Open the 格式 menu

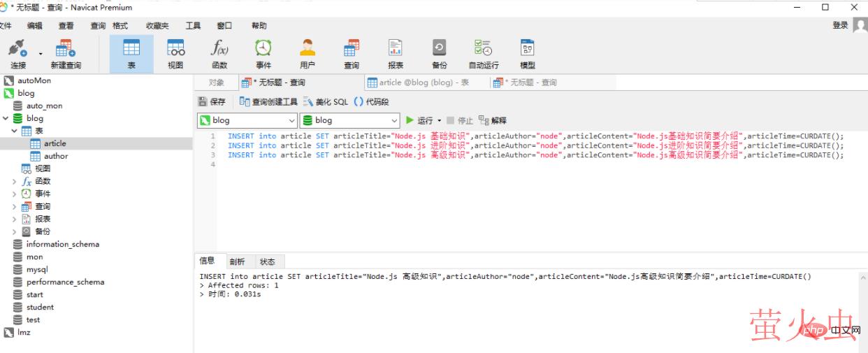pyautogui.click(x=120, y=25)
